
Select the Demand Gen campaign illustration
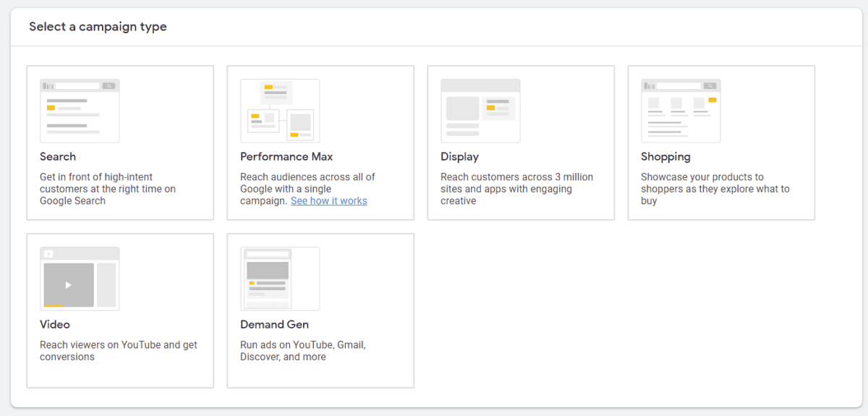[x=280, y=279]
